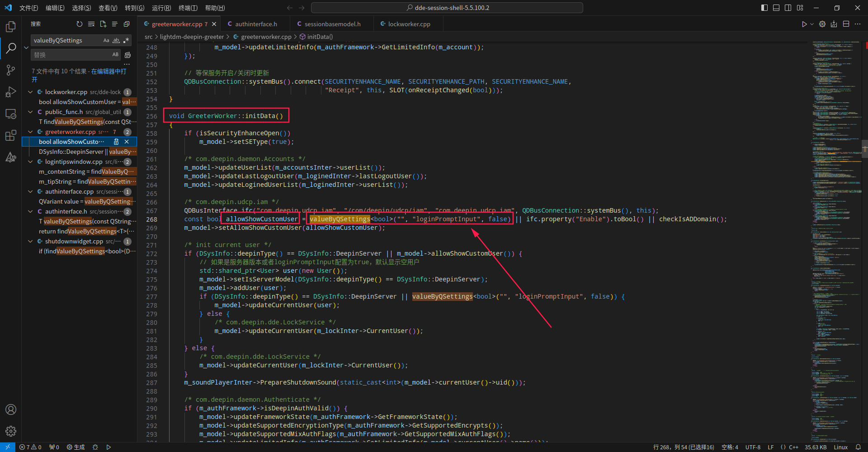The image size is (868, 452).
Task: Open the 查看(V) menu
Action: (x=108, y=8)
